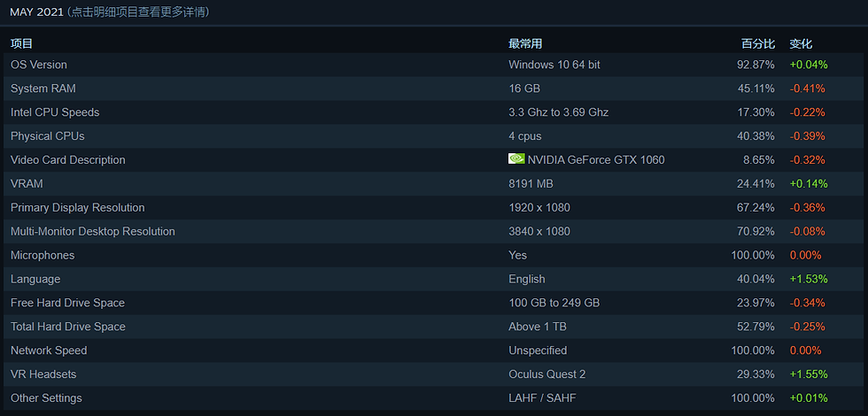Click the Windows 10 64 bit value

554,65
